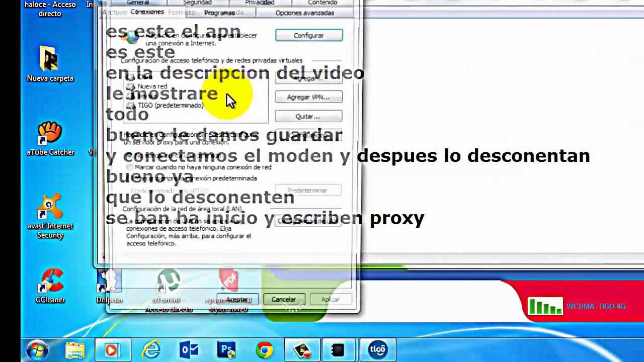The image size is (644, 362).
Task: Select the "TIGO (predeterminado)" connection
Action: (166, 105)
